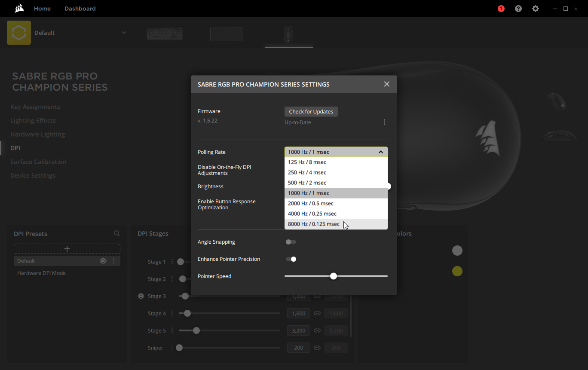Click Stage 3 active stage indicator icon
588x370 pixels.
point(141,296)
